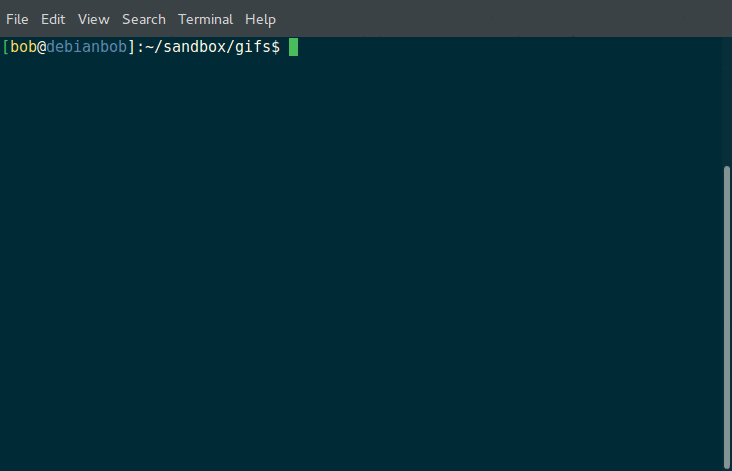This screenshot has height=471, width=732.
Task: Click the vertical scrollbar thumb
Action: [x=726, y=317]
